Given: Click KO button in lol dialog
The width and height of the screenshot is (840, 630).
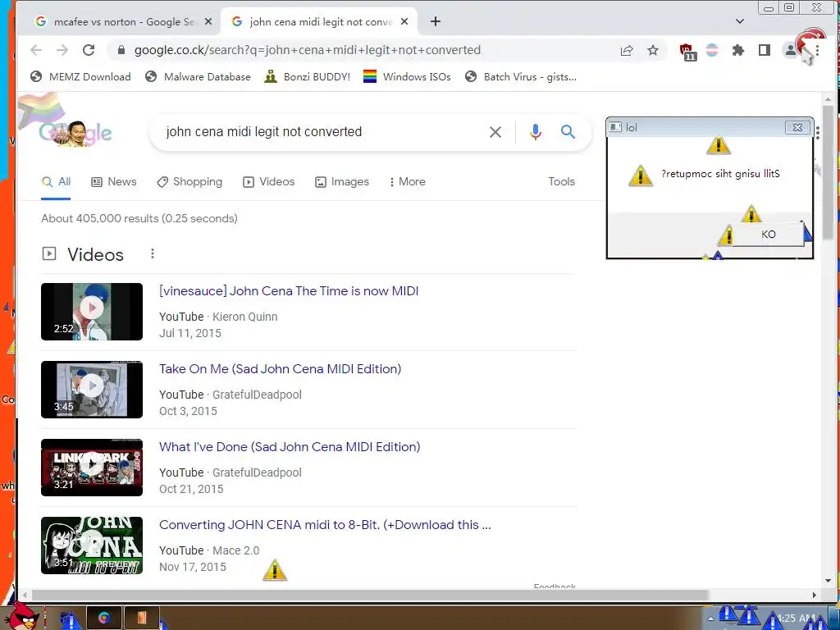Looking at the screenshot, I should click(x=768, y=234).
